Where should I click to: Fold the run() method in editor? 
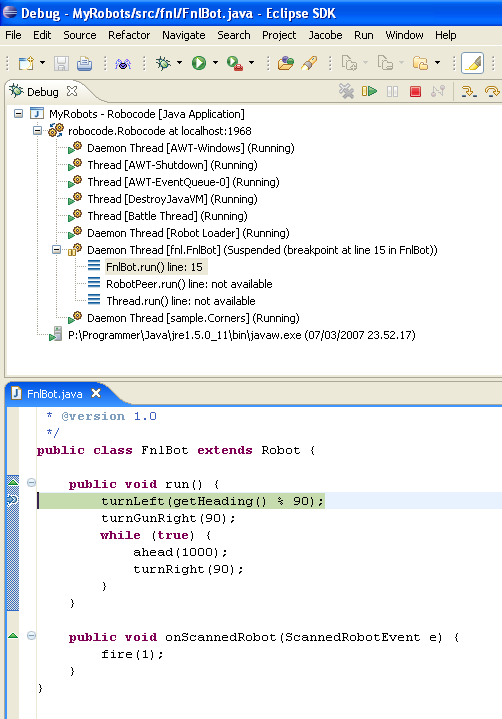click(31, 482)
